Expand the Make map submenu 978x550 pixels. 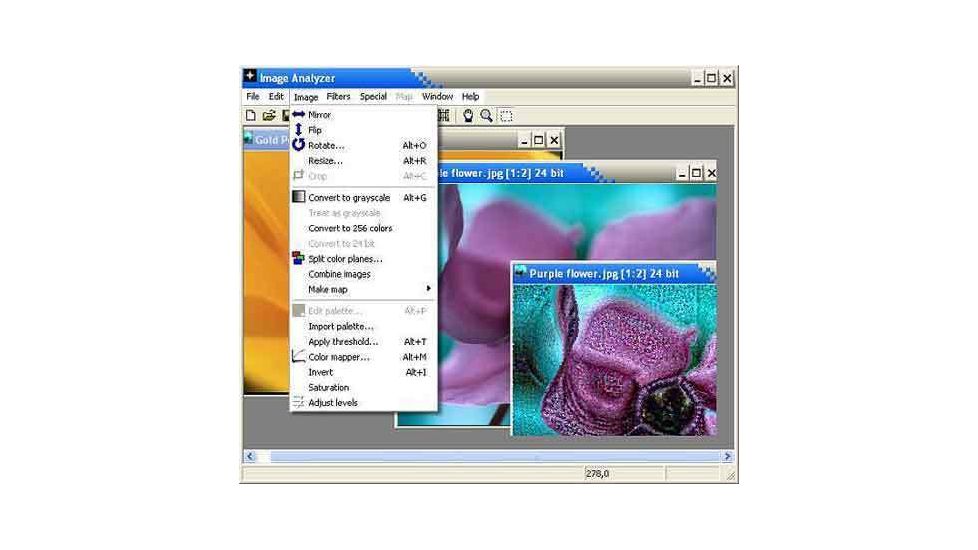(x=363, y=289)
